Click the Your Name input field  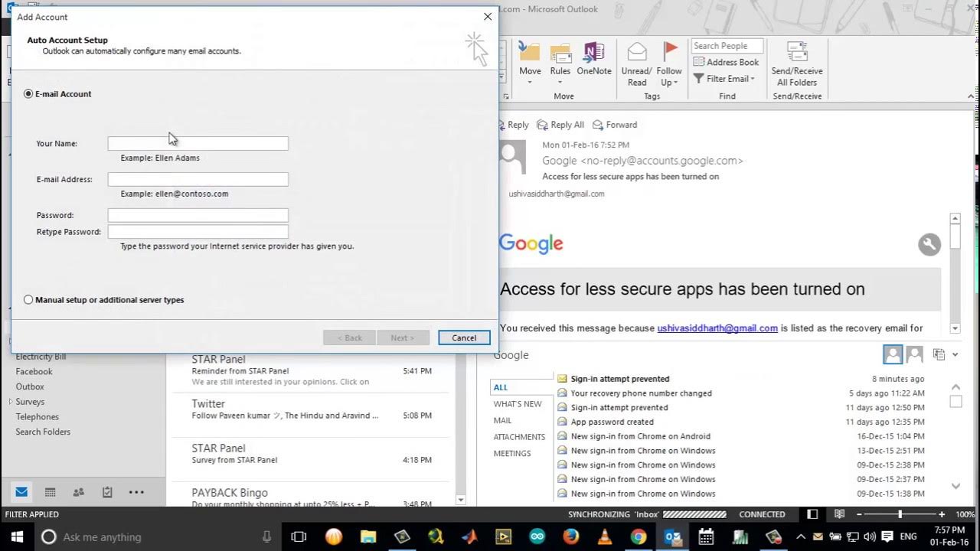(198, 143)
